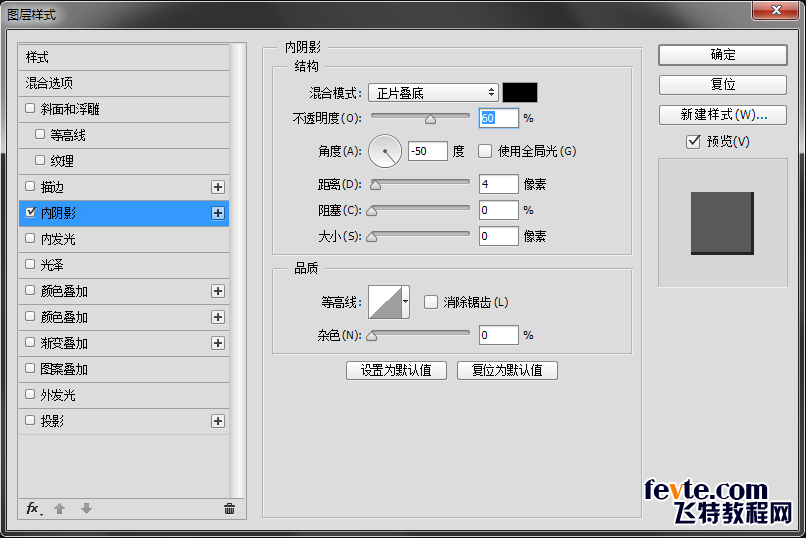Click the 距离 value field showing 4

pos(499,184)
